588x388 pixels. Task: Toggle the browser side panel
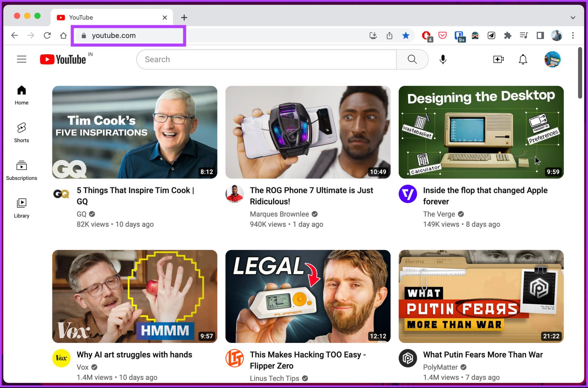pyautogui.click(x=540, y=36)
